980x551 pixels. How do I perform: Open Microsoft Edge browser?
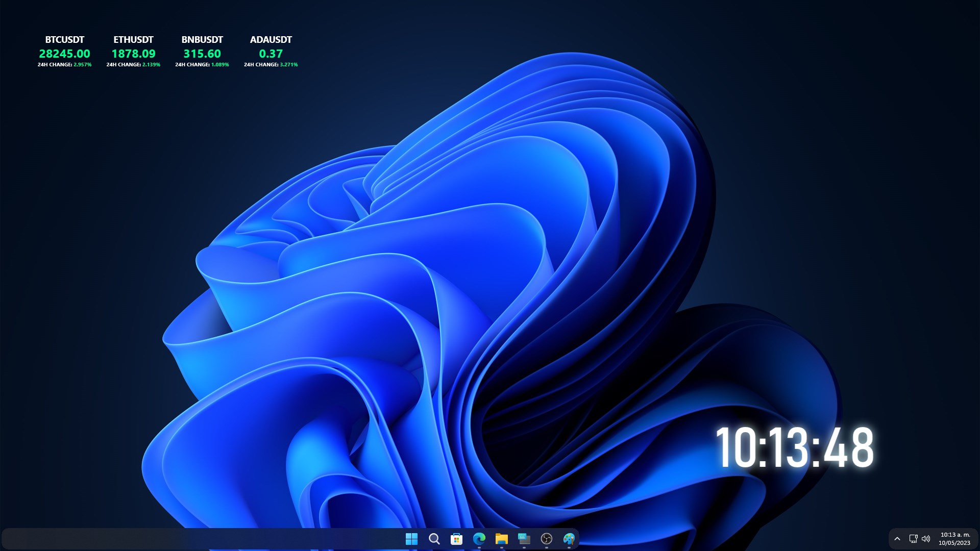[x=479, y=539]
